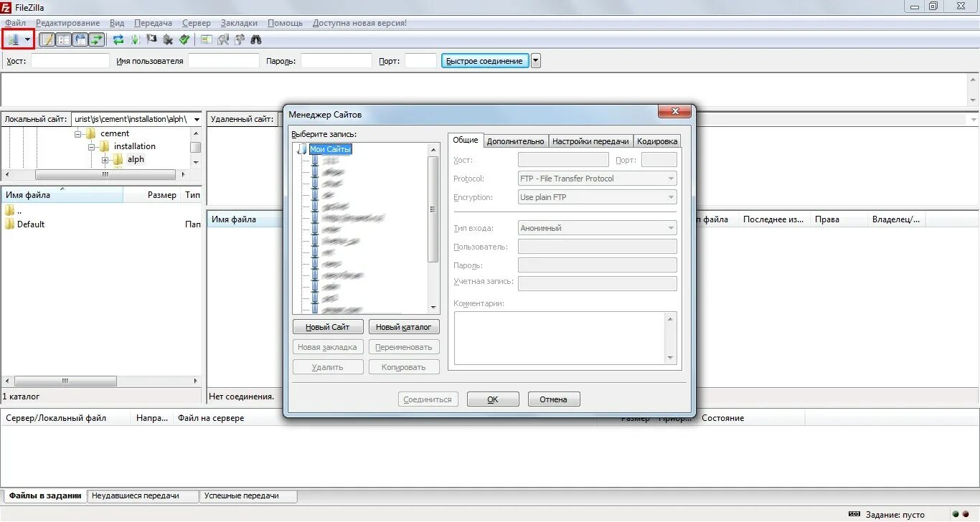Toggle local directory tree display icon
Screen dimensions: 980x522
pyautogui.click(x=63, y=39)
